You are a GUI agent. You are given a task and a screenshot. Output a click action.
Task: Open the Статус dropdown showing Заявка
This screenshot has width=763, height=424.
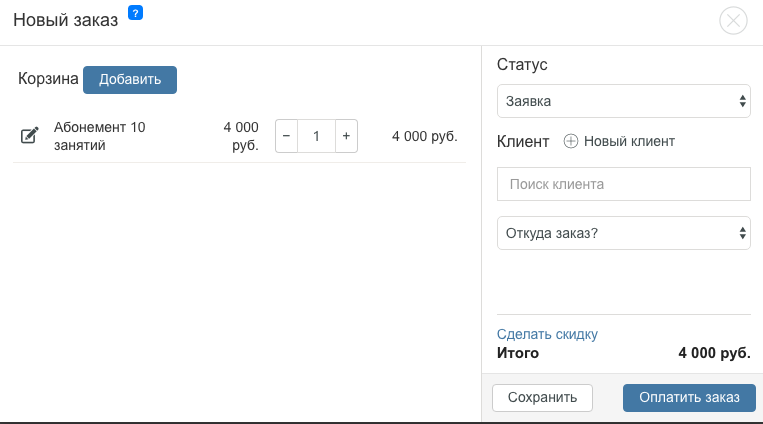624,101
